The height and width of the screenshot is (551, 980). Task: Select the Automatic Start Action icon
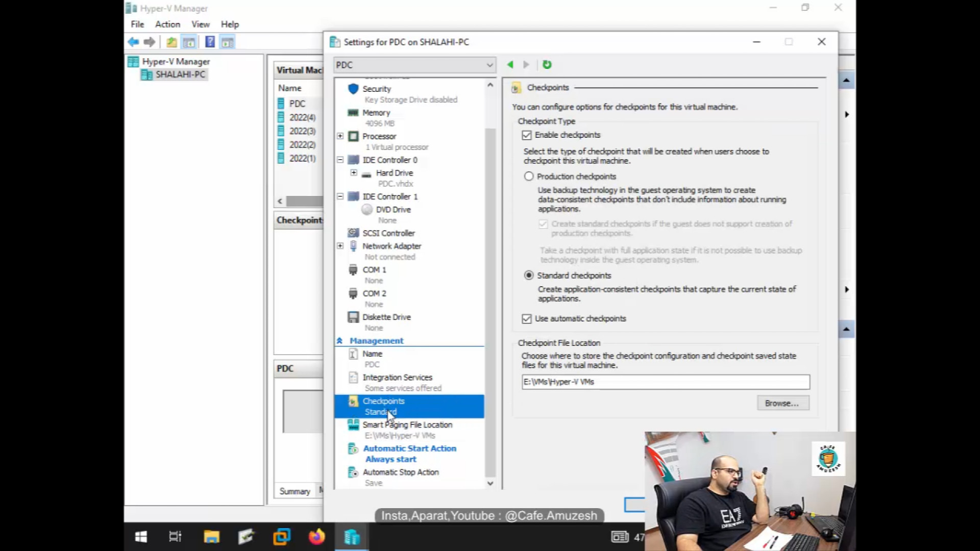pos(353,448)
